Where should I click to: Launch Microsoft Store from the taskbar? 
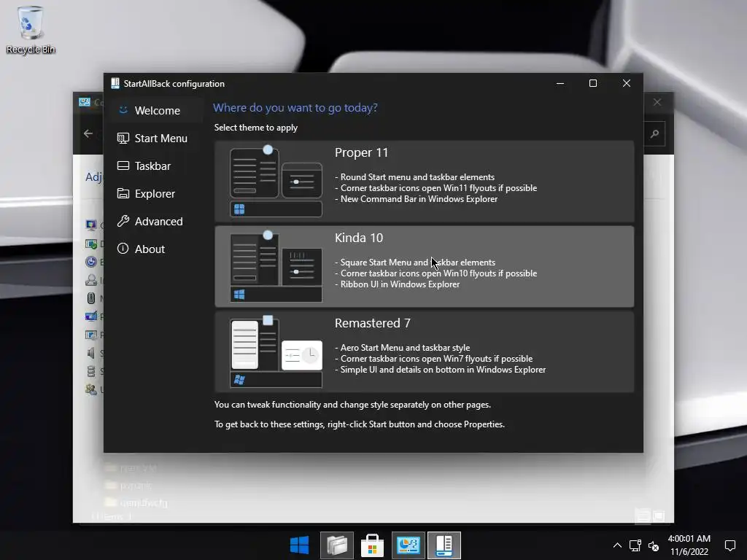[x=373, y=545]
